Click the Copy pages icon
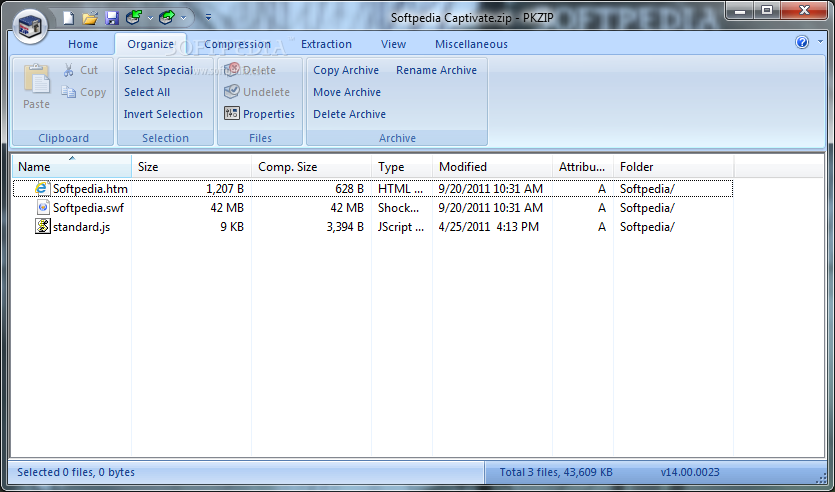 tap(68, 92)
